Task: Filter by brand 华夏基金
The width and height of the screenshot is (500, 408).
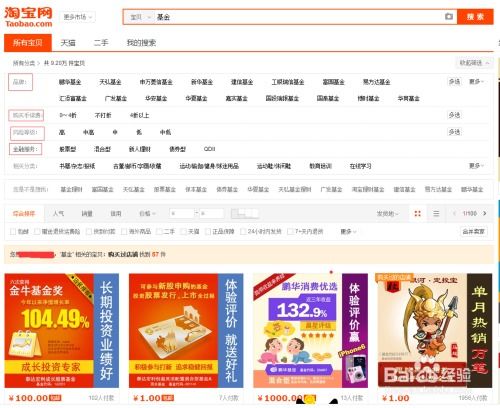Action: click(196, 98)
